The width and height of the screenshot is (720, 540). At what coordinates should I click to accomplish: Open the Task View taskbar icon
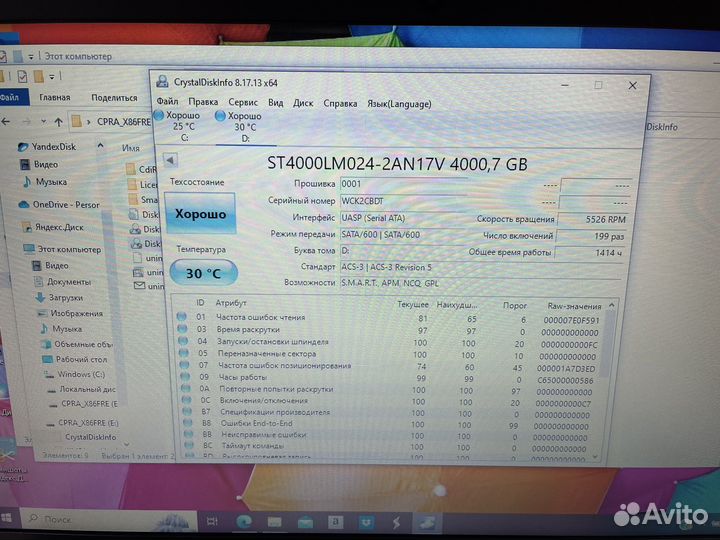212,521
